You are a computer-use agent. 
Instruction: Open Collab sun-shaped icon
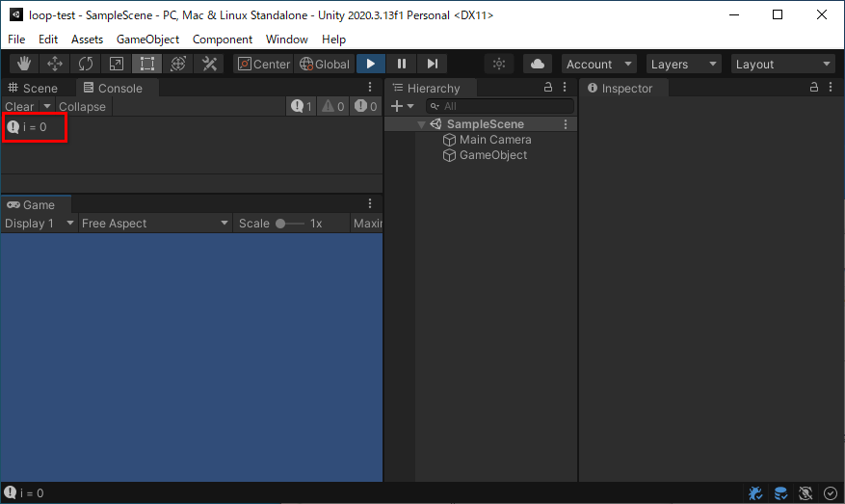coord(499,64)
